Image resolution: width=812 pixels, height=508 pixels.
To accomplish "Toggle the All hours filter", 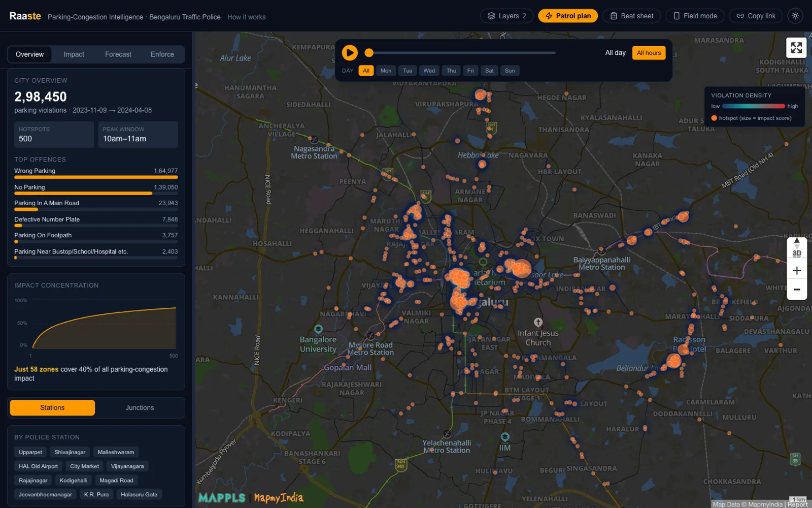I will [649, 53].
